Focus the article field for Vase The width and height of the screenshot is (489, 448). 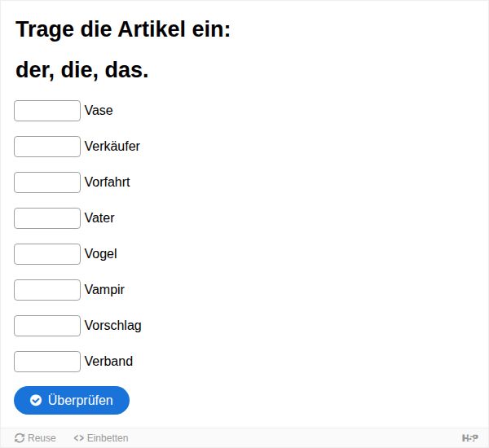click(47, 111)
